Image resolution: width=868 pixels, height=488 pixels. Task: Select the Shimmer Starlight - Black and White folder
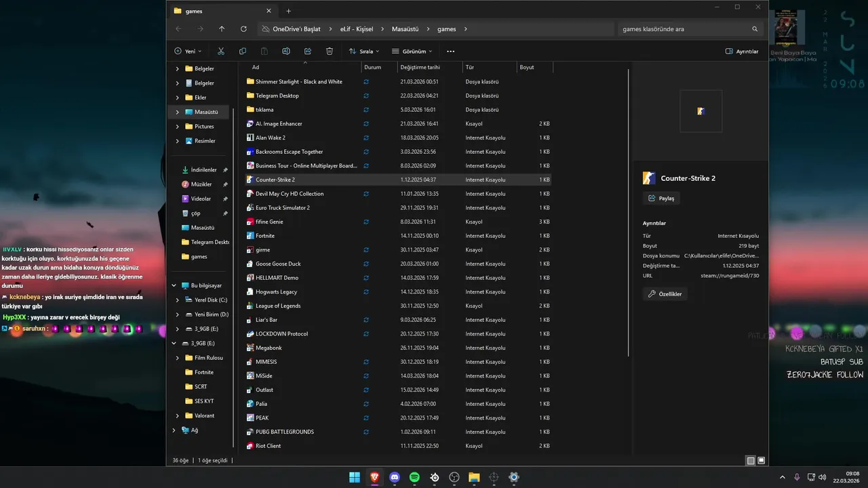pyautogui.click(x=398, y=81)
